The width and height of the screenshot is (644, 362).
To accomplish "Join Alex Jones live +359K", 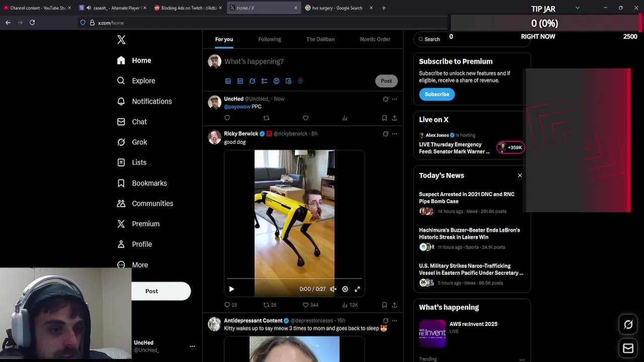I will (510, 147).
